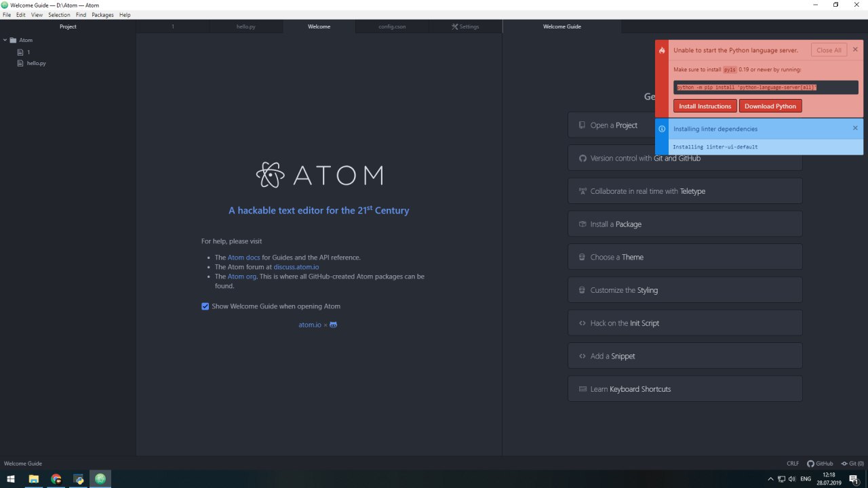Expand Hack on the Init Script section
This screenshot has width=868, height=488.
click(685, 323)
